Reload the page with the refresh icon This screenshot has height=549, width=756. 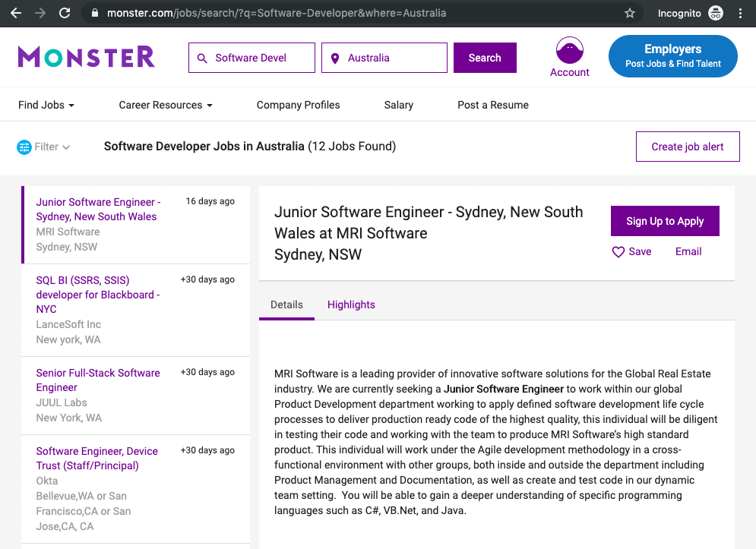65,13
